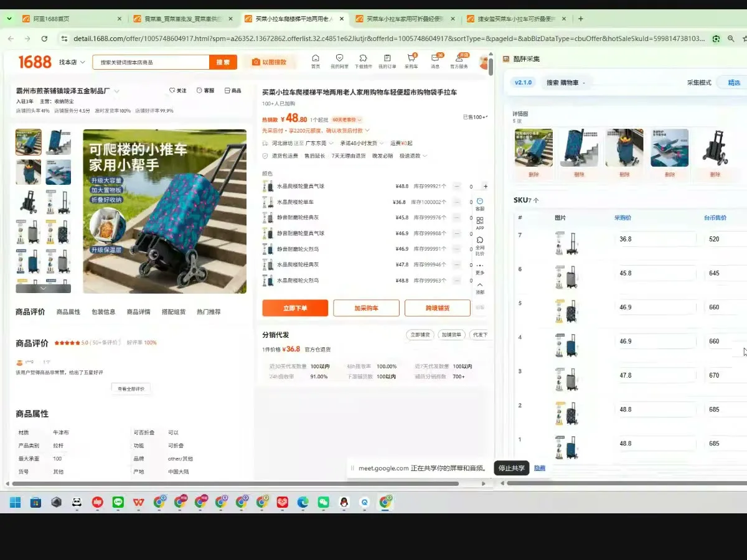Open 官方服务 icon in header

pos(459,61)
